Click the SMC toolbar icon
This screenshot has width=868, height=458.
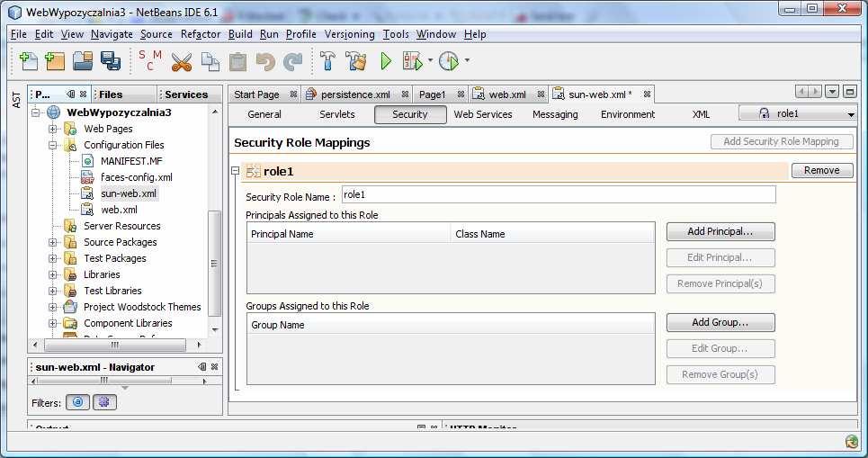click(x=150, y=59)
